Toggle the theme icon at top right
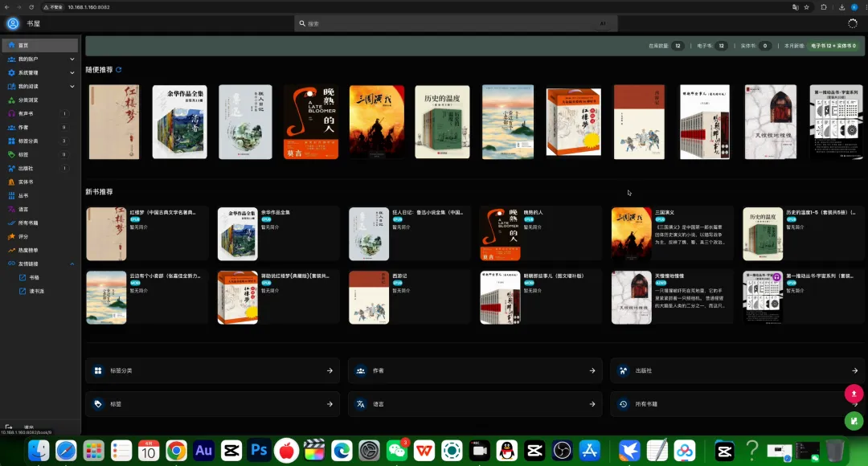This screenshot has height=466, width=868. click(x=853, y=23)
